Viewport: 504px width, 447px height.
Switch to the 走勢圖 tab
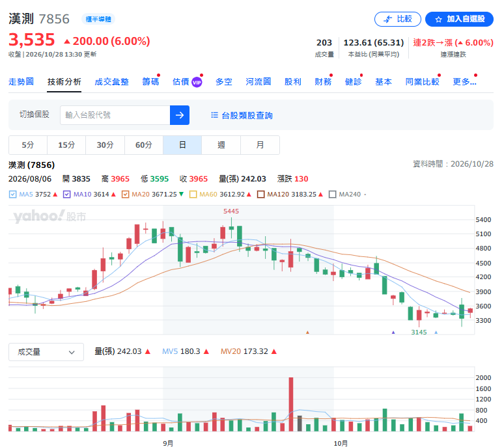(x=21, y=82)
